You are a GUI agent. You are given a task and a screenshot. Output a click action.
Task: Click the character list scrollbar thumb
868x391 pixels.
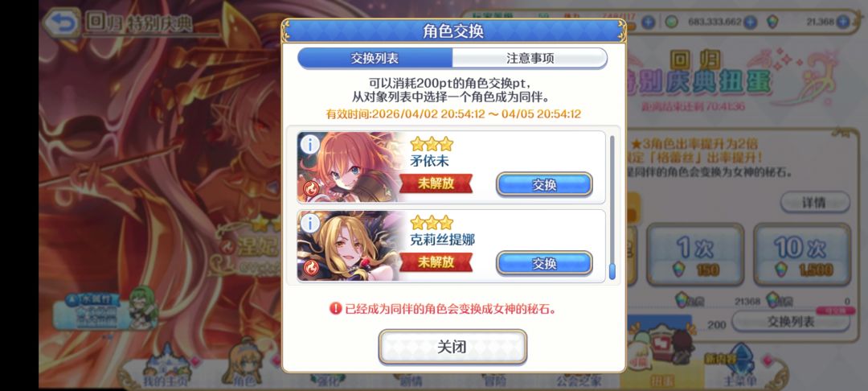tap(612, 271)
